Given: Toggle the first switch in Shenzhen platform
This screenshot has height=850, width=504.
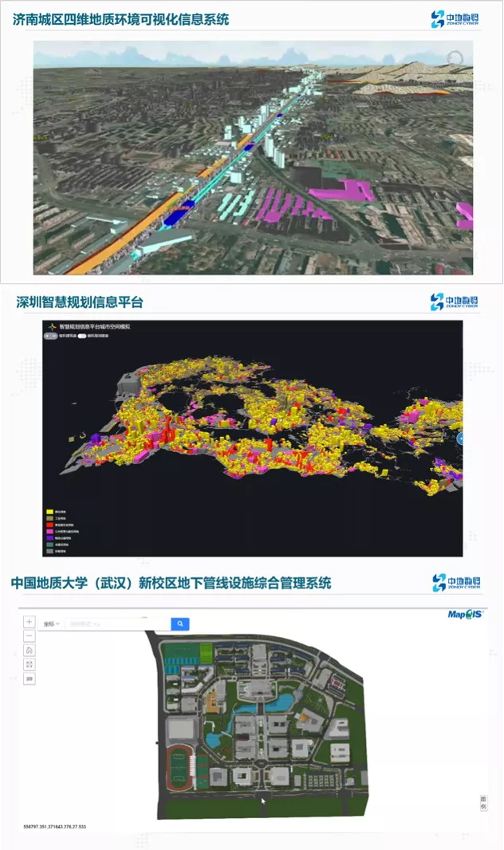Looking at the screenshot, I should [x=52, y=336].
